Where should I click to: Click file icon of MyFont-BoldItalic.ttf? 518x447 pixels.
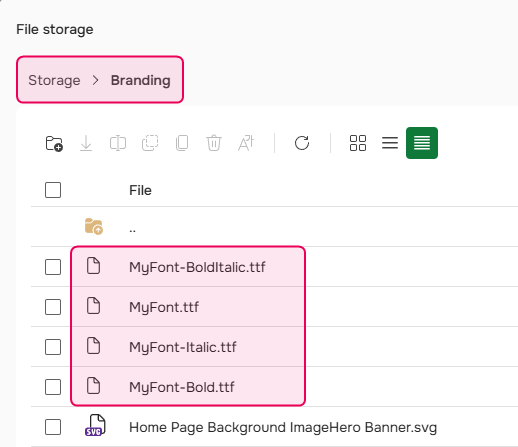point(93,266)
